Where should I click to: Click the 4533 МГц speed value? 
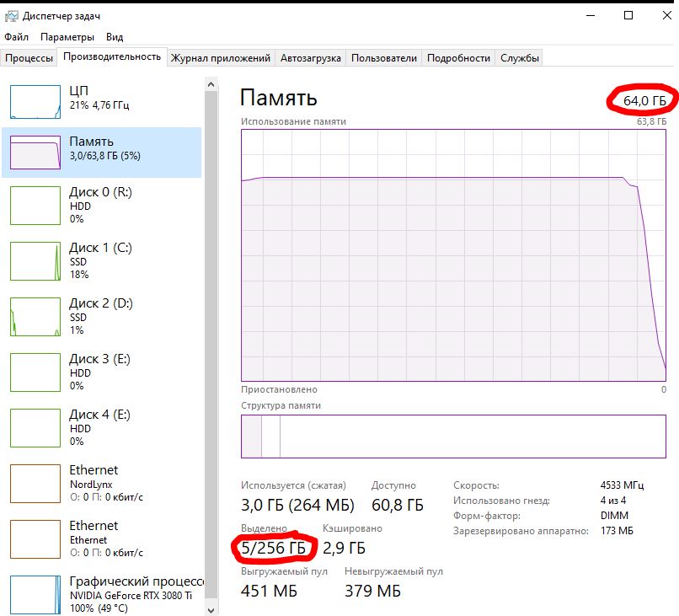point(622,485)
